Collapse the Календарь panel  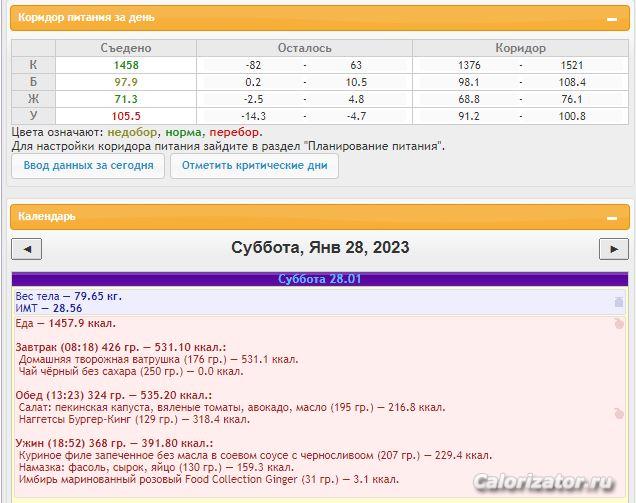click(610, 216)
